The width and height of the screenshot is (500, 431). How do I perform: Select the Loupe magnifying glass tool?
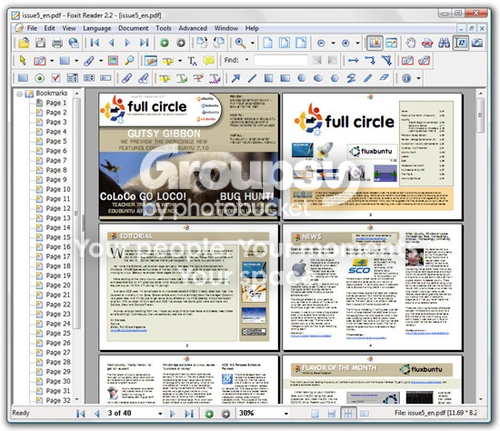129,61
